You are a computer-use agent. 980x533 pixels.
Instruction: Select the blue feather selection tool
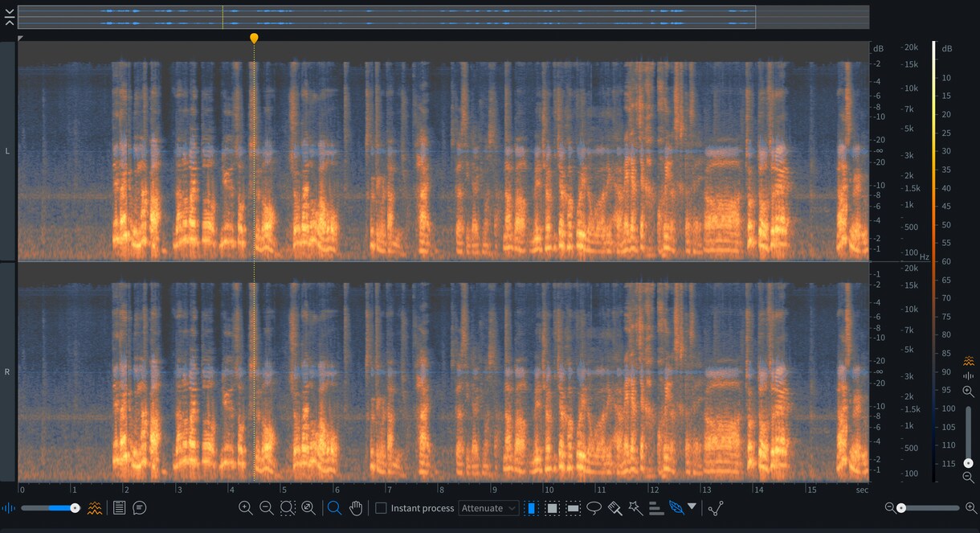676,508
